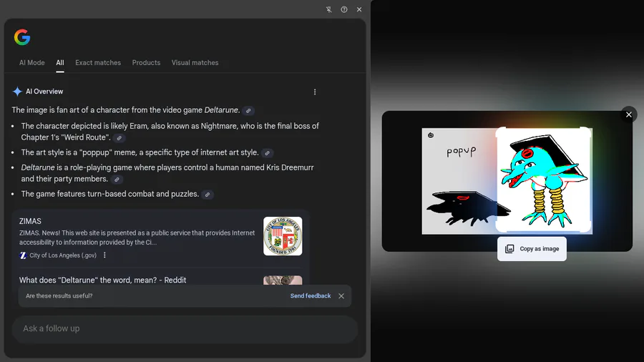Click Copy as image button

pos(532,249)
